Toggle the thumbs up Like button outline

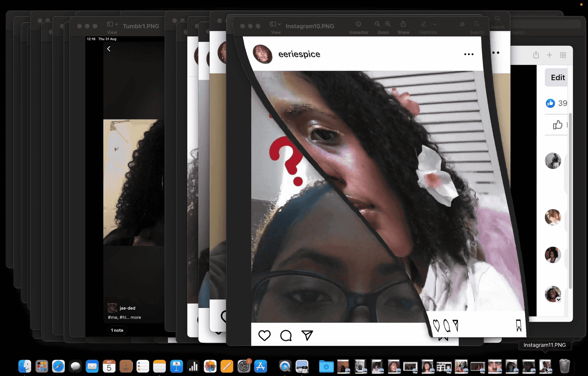557,125
